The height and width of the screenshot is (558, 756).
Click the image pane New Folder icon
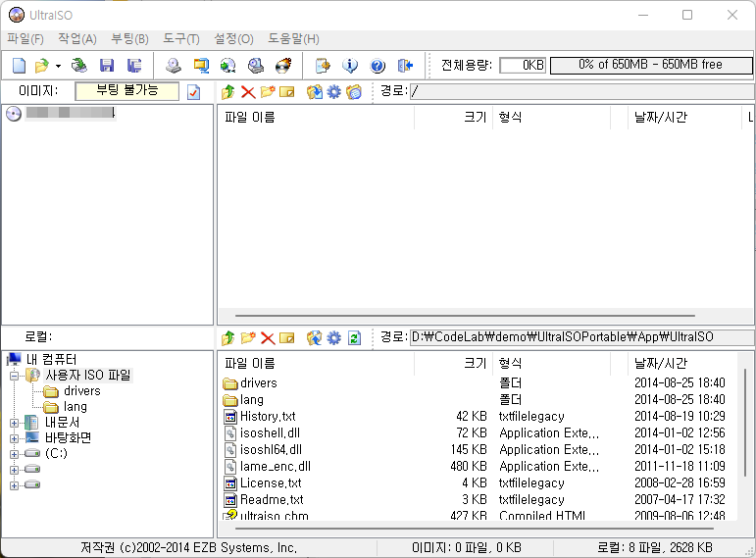(268, 91)
